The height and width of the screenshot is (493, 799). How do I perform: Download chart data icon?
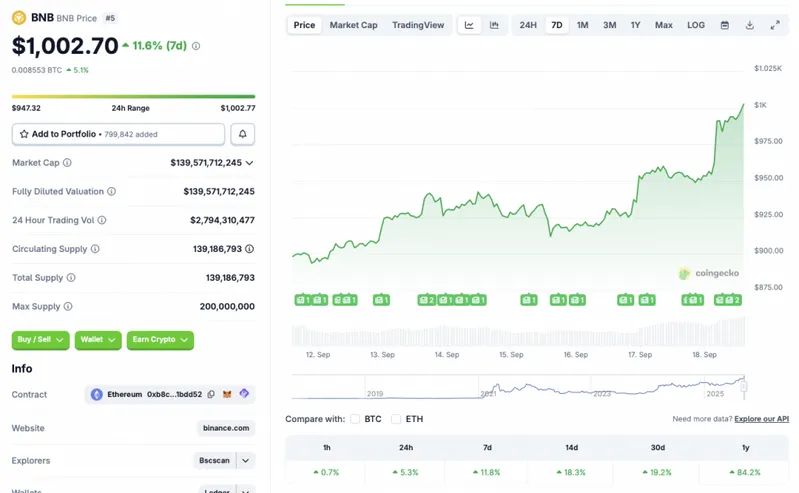click(750, 25)
